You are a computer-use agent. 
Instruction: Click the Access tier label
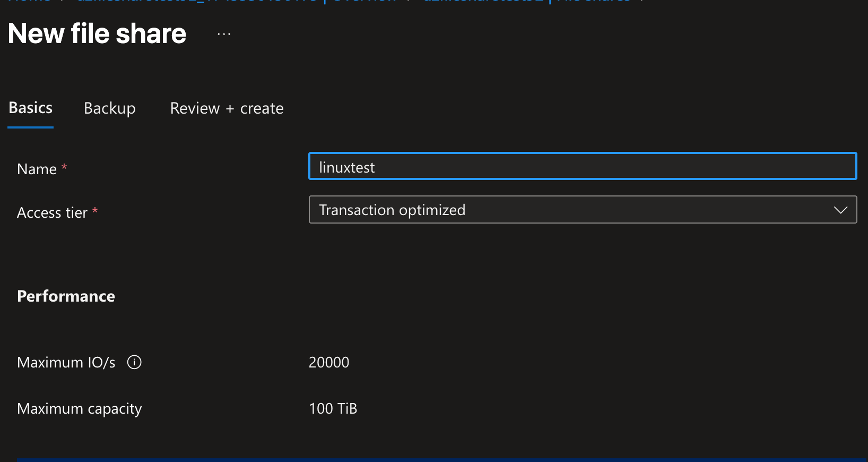click(52, 212)
